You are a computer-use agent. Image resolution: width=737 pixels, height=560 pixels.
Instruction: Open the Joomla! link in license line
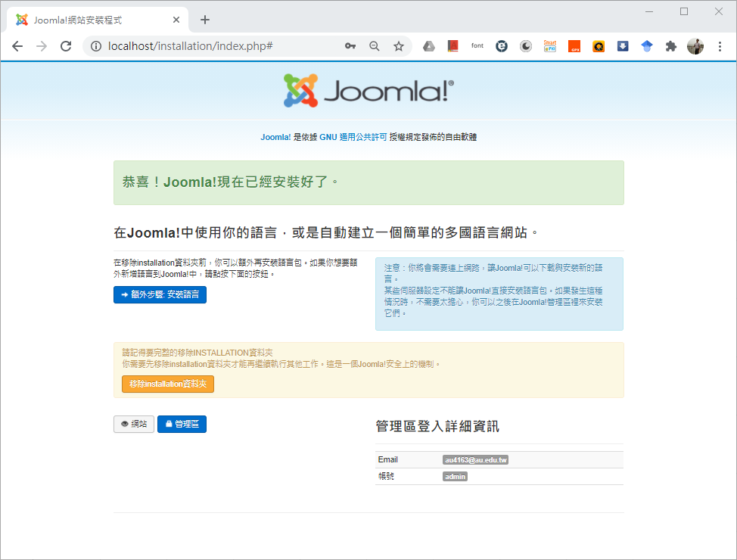coord(275,137)
